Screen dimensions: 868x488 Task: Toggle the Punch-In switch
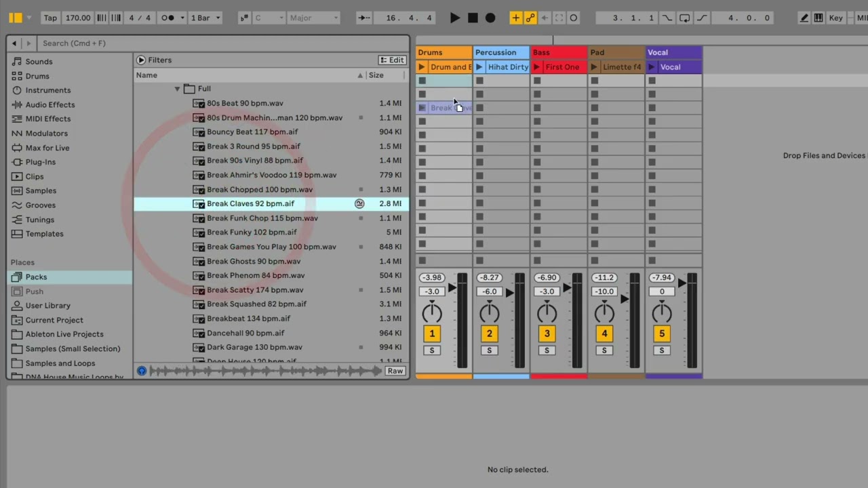[668, 18]
